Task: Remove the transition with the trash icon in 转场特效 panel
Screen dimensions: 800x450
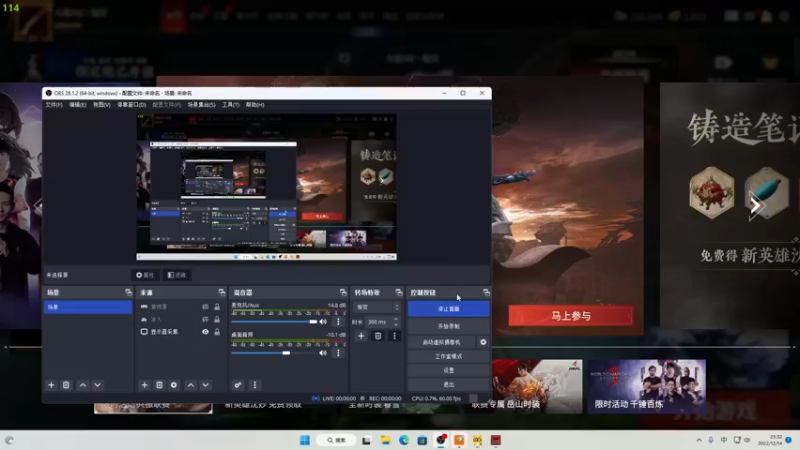Action: pyautogui.click(x=378, y=336)
